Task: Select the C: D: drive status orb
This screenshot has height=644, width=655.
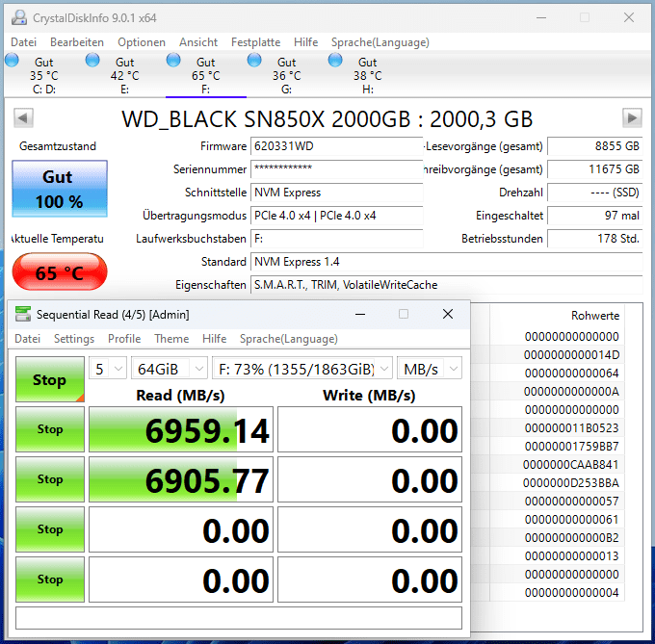Action: click(12, 60)
